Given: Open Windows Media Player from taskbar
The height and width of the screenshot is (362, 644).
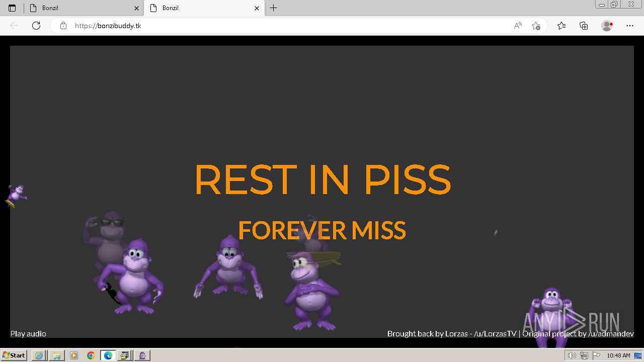Looking at the screenshot, I should tap(74, 355).
